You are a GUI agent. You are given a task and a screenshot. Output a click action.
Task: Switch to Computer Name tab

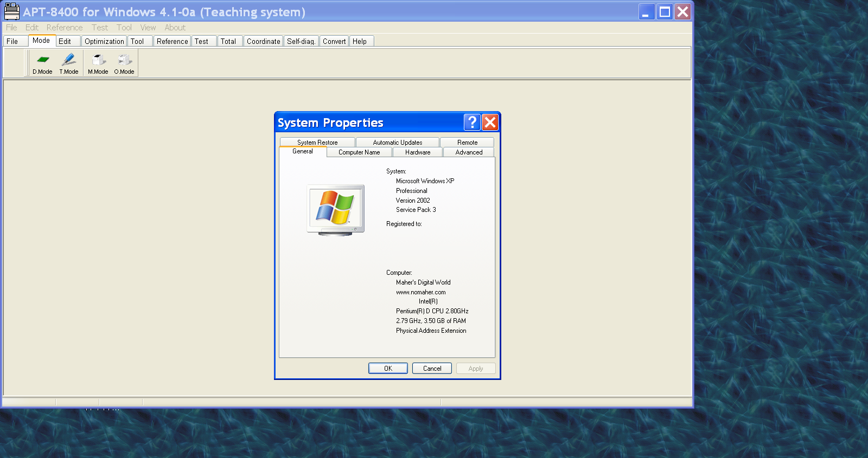pyautogui.click(x=359, y=152)
